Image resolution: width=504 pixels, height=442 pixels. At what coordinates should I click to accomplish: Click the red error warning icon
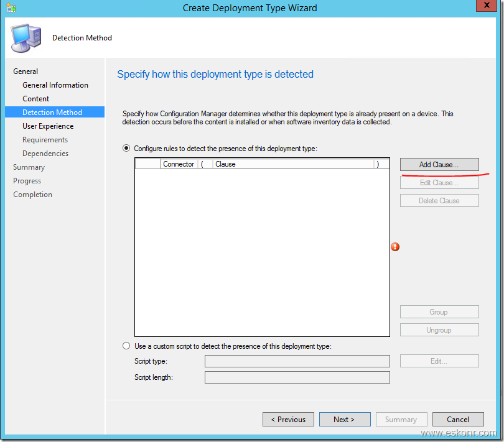pos(395,247)
